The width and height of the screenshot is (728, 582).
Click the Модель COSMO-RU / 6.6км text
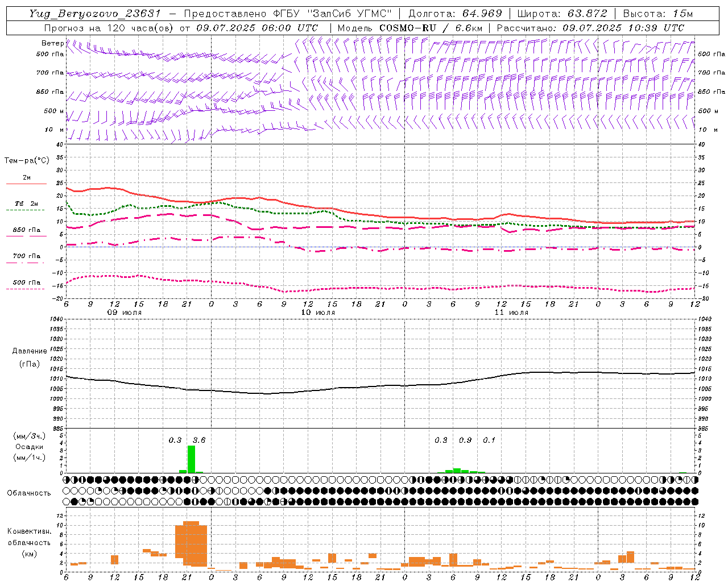409,28
